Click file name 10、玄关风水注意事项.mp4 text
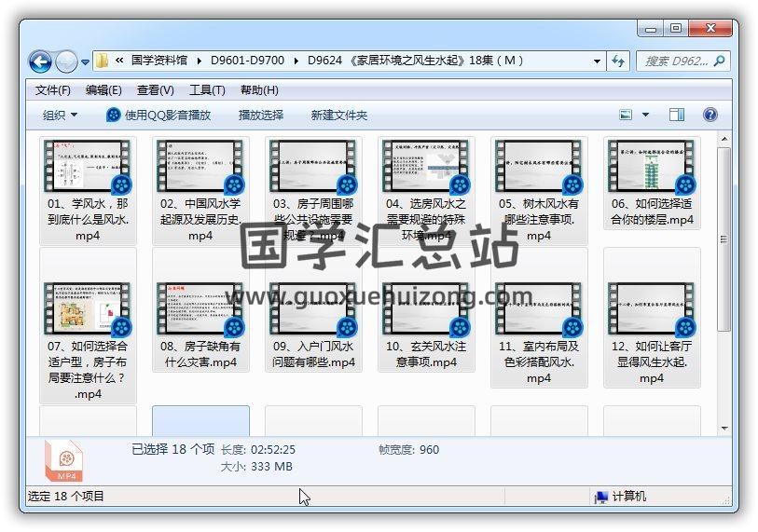The image size is (758, 532). pyautogui.click(x=426, y=354)
